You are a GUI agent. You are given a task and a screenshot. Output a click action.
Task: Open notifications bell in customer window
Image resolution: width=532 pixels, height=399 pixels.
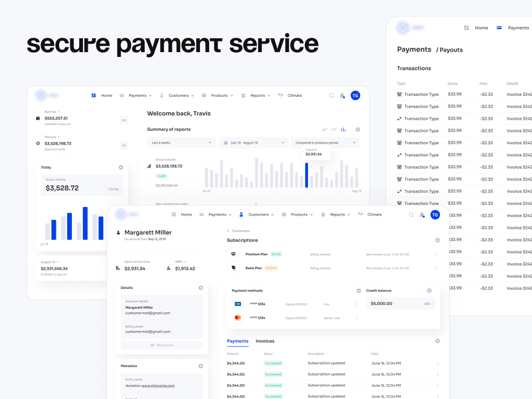click(422, 215)
